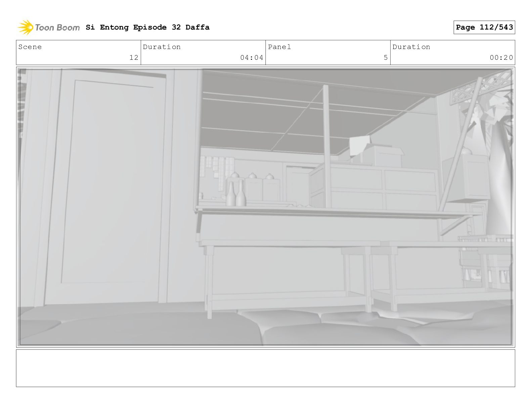Click the Toon Boom logo
Viewport: 532px width, 411px height.
tap(49, 27)
